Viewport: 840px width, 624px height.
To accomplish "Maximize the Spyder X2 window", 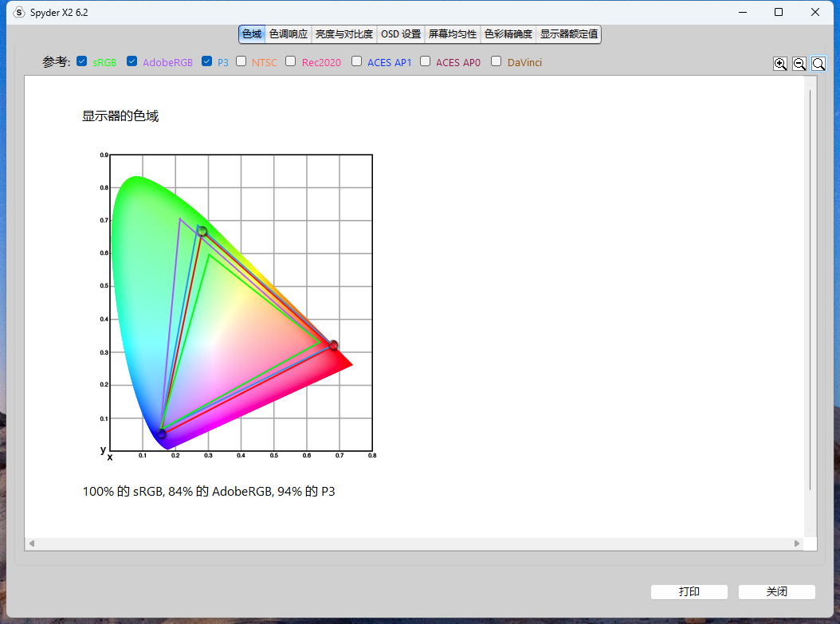I will (x=779, y=12).
